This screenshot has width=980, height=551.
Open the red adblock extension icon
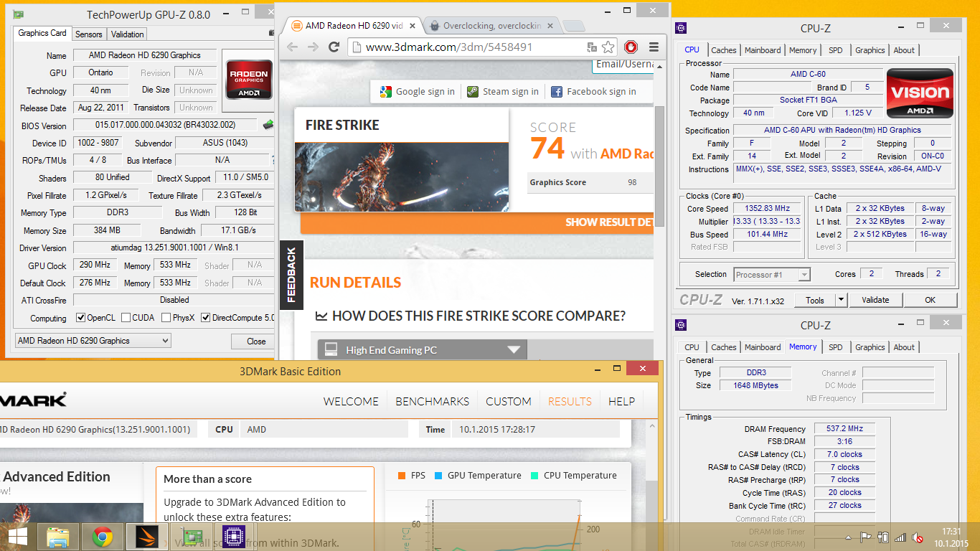point(631,47)
